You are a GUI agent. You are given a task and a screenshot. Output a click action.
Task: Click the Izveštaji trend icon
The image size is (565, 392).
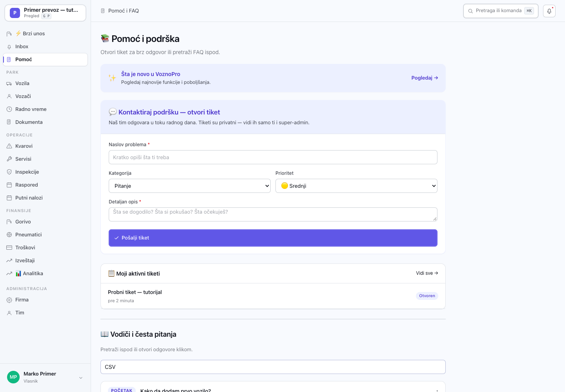[9, 261]
